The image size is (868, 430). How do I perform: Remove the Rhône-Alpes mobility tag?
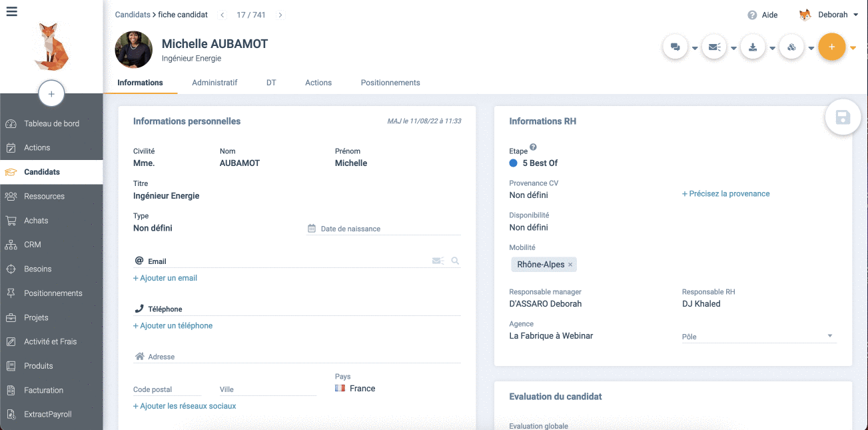pyautogui.click(x=570, y=265)
